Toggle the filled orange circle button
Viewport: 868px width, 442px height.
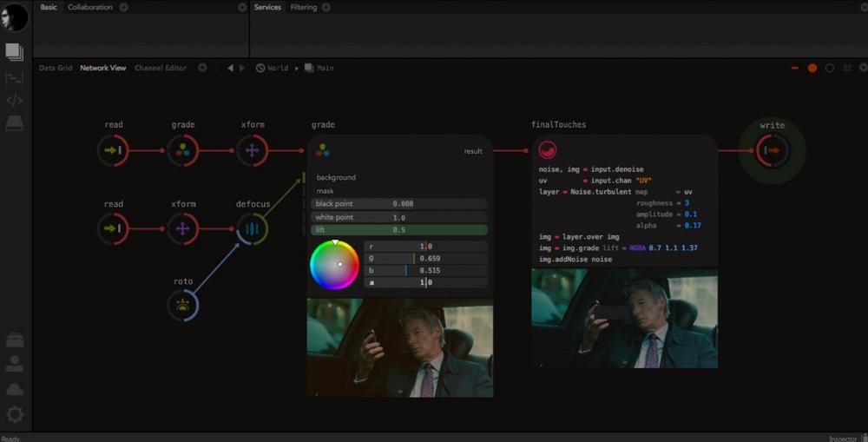tap(812, 68)
